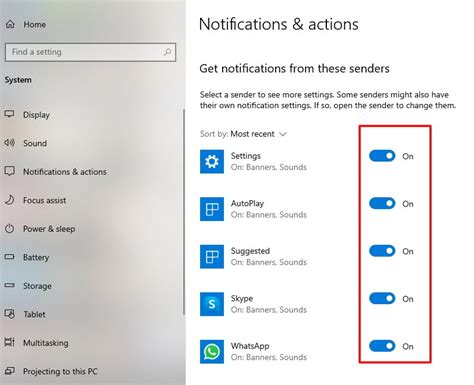The width and height of the screenshot is (474, 385).
Task: Click the Sound speaker icon
Action: (9, 143)
